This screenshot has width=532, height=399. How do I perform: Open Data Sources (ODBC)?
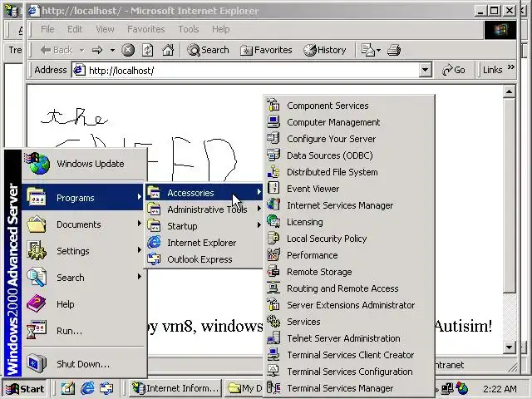(349, 155)
